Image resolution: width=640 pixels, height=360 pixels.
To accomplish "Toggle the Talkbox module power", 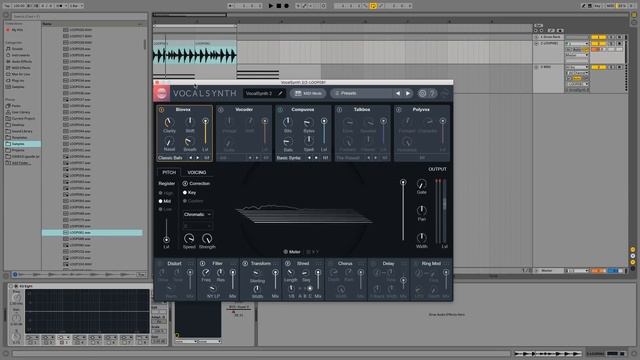I will pos(339,110).
